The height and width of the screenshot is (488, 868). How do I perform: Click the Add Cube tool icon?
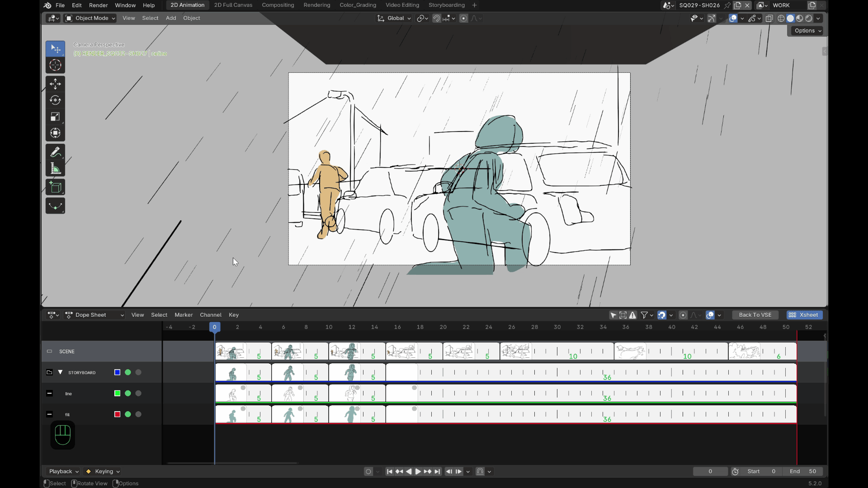pos(55,187)
